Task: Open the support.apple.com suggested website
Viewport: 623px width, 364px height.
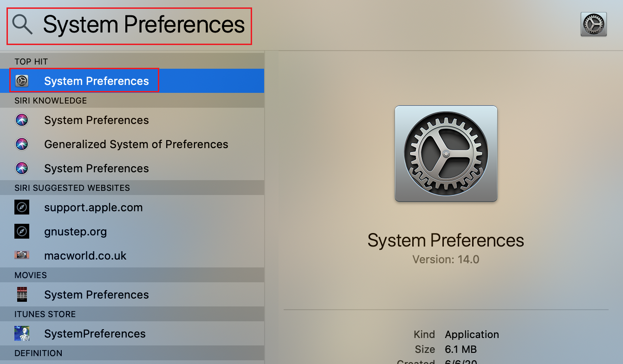Action: 132,207
